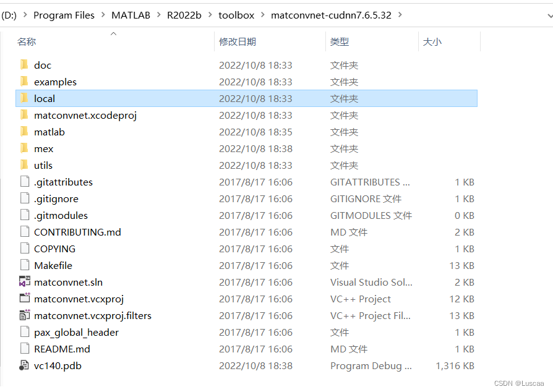Select the README.md file name

click(x=62, y=349)
